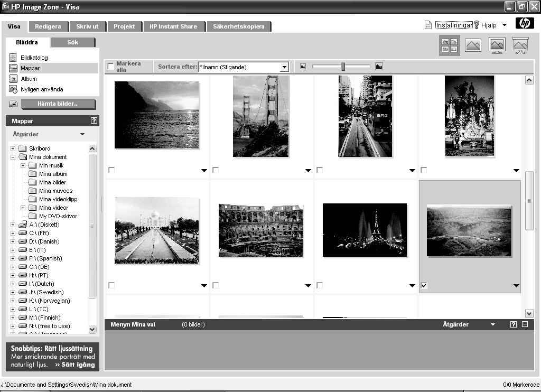Click the Sätt igång link

tap(75, 365)
